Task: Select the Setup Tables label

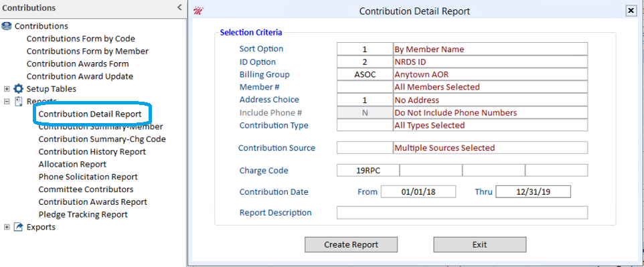Action: 52,89
